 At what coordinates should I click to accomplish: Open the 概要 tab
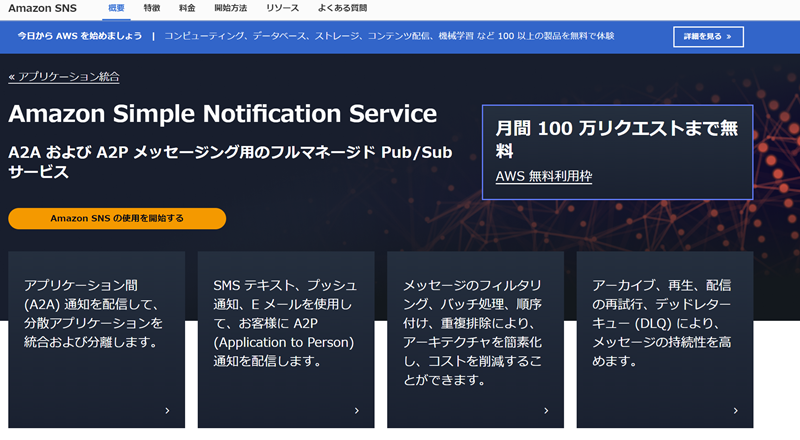(116, 8)
